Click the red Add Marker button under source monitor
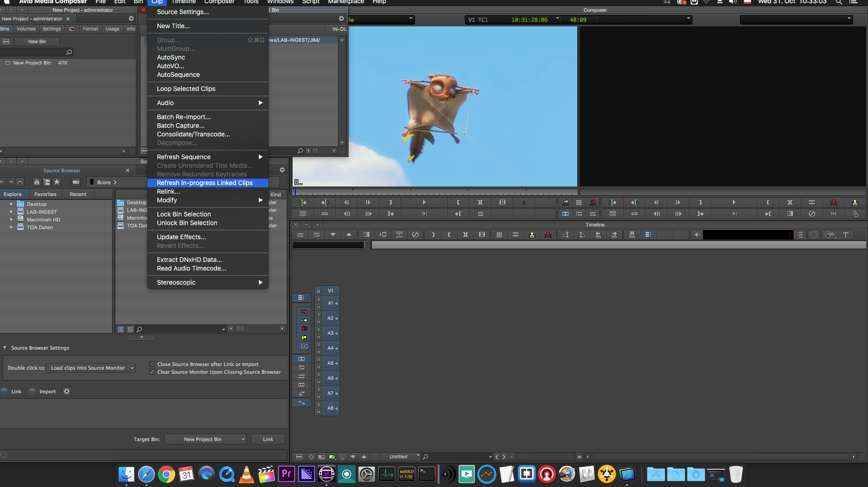Image resolution: width=868 pixels, height=487 pixels. tap(524, 202)
